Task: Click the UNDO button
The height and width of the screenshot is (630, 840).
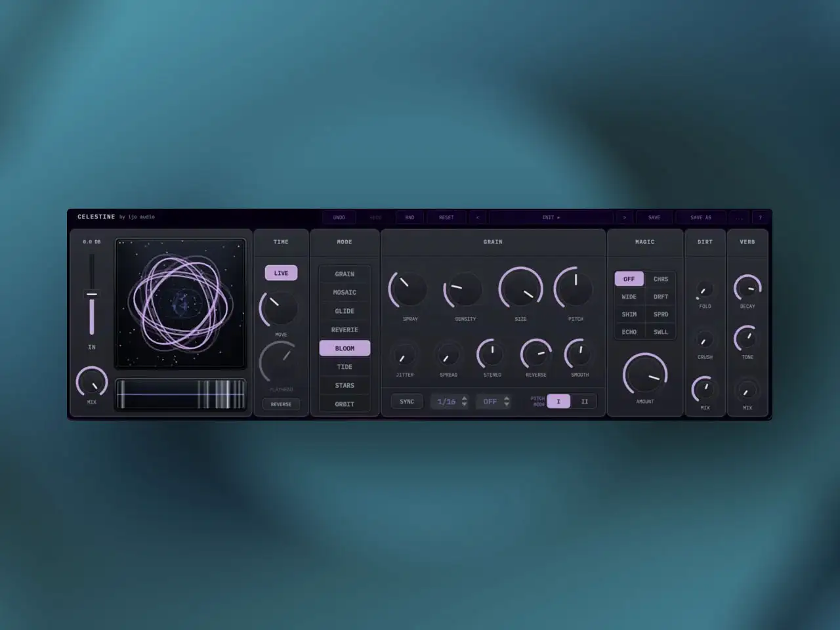Action: 339,217
